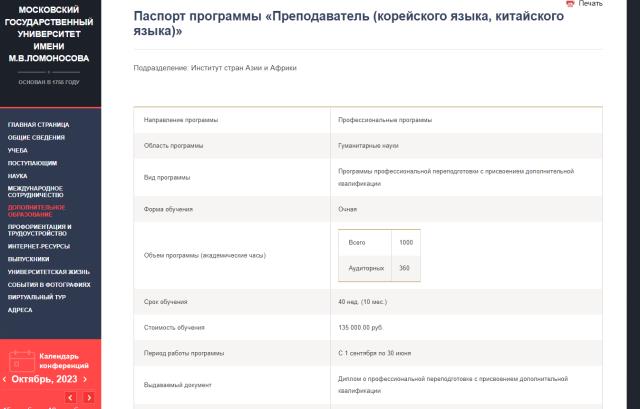Viewport: 640px width, 409px height.
Task: Click the Печать print link
Action: (x=591, y=4)
